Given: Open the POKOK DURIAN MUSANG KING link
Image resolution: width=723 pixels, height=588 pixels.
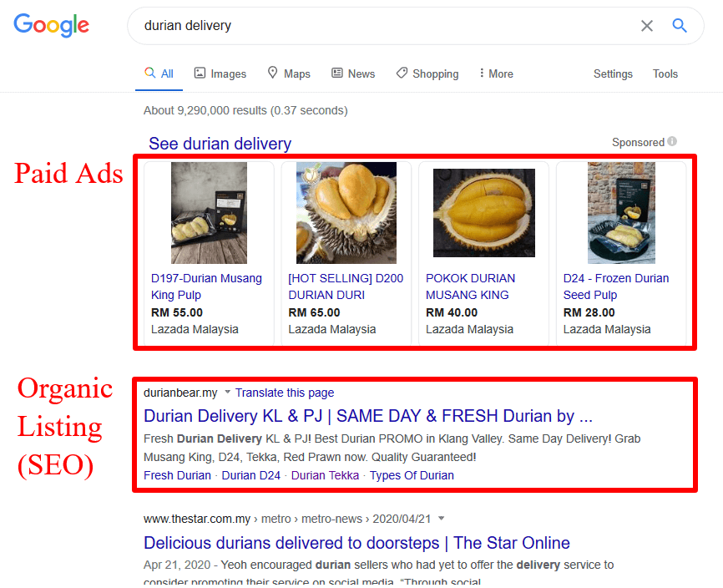Looking at the screenshot, I should click(x=470, y=286).
